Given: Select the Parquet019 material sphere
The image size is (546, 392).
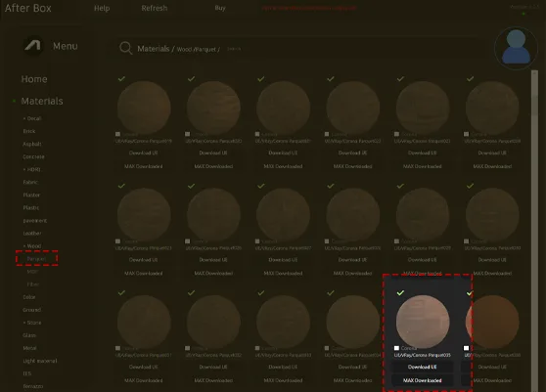Looking at the screenshot, I should coord(144,108).
